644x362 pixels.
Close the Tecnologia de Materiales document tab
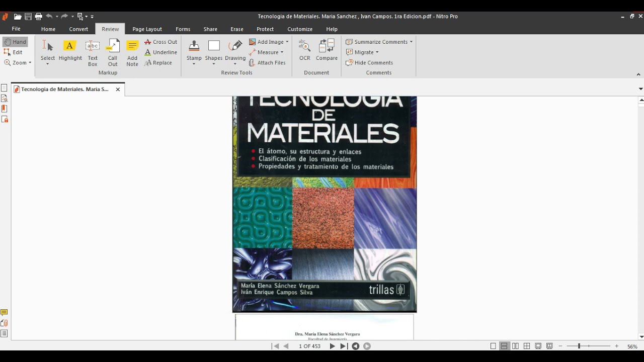click(x=118, y=89)
